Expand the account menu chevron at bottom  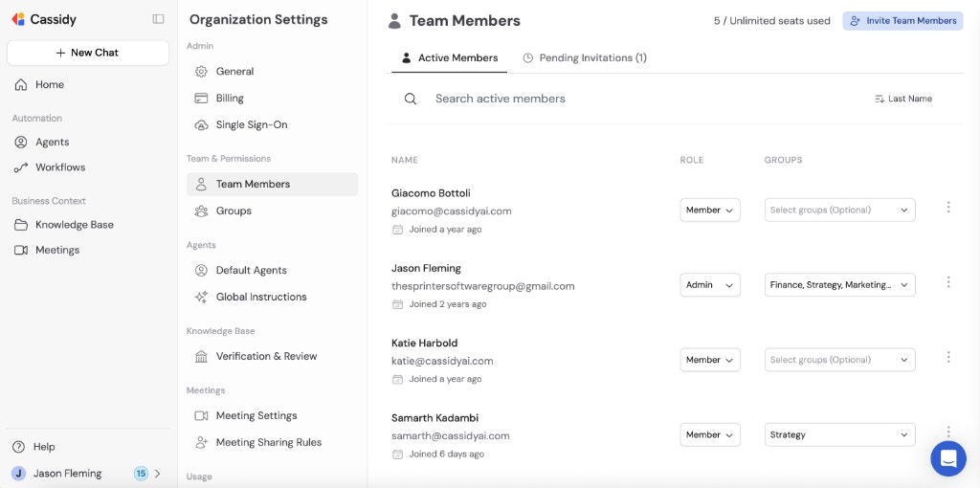pyautogui.click(x=158, y=474)
